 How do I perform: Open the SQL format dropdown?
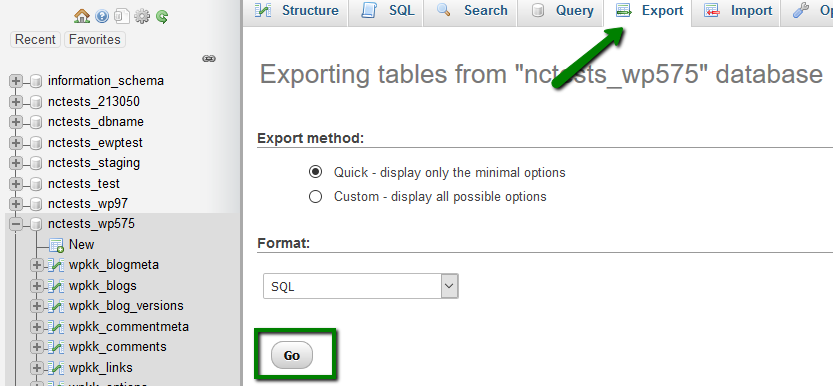pyautogui.click(x=361, y=286)
